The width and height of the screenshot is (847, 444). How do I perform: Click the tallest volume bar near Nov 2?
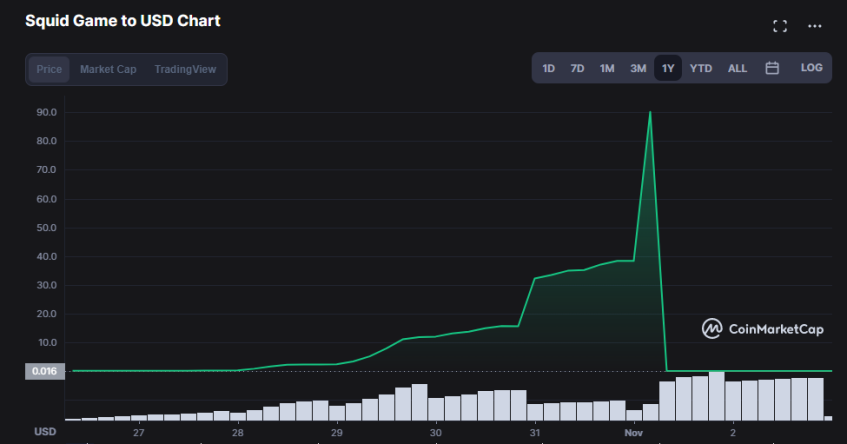[x=716, y=396]
